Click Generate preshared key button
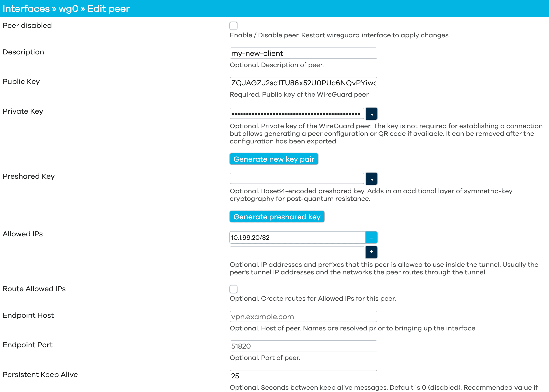Screen dimensions: 549x392 pos(277,216)
